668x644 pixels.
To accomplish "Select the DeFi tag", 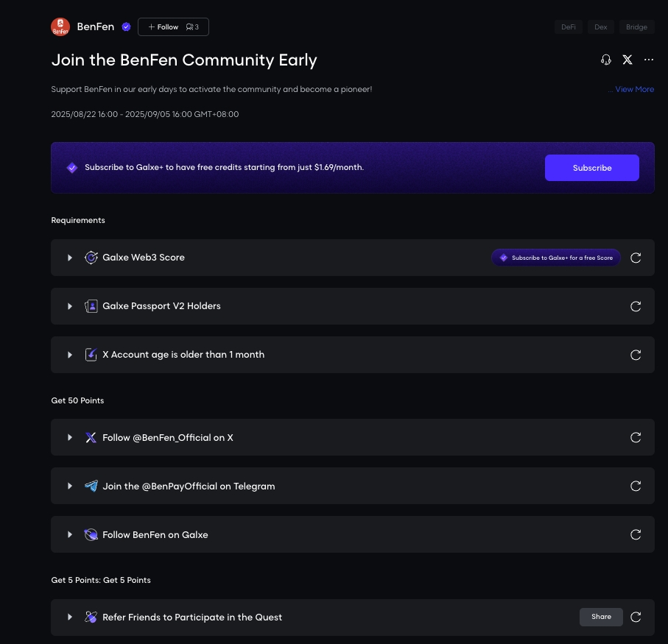I will (568, 27).
